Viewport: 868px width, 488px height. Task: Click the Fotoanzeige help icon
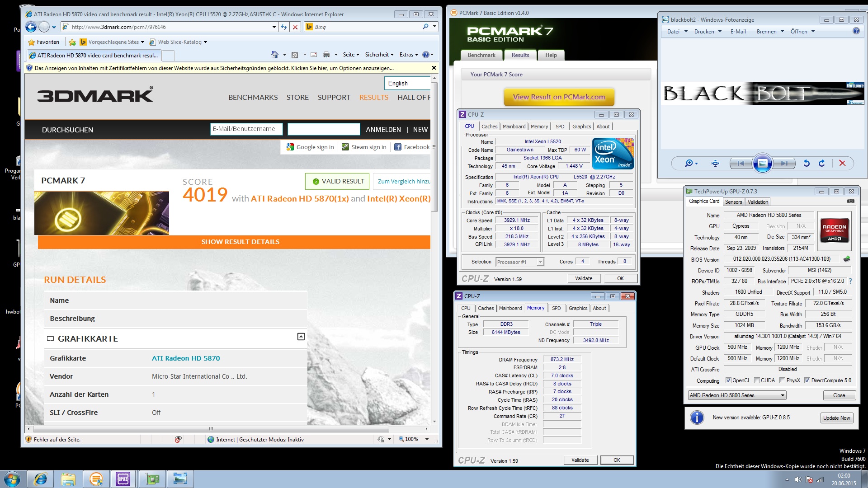click(x=856, y=31)
